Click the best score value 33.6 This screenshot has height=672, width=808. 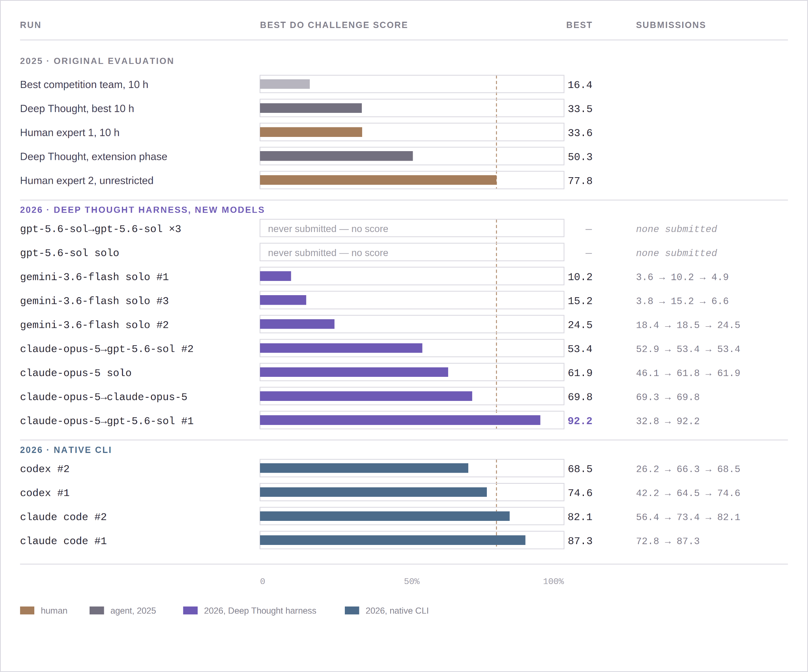[580, 133]
